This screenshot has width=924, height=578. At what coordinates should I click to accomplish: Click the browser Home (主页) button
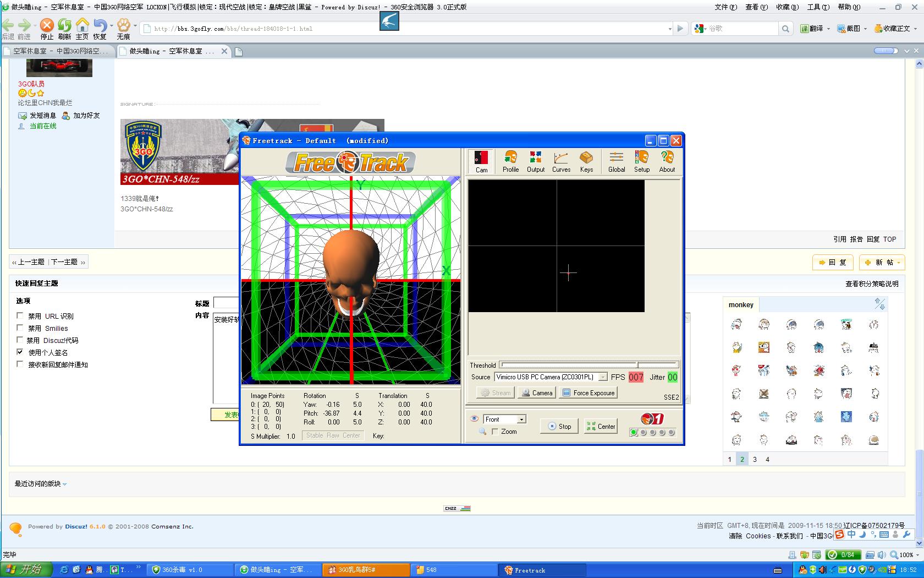pyautogui.click(x=82, y=29)
